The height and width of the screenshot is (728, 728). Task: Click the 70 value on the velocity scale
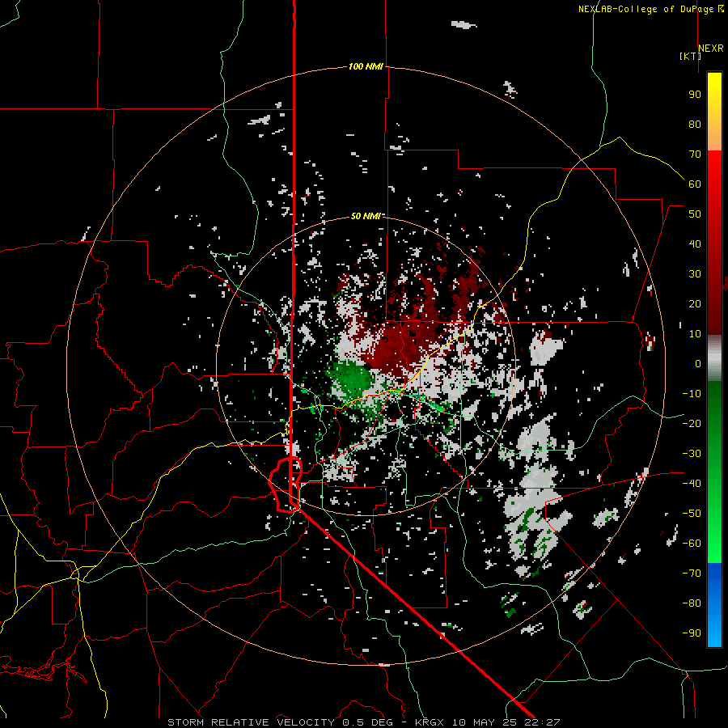(695, 154)
